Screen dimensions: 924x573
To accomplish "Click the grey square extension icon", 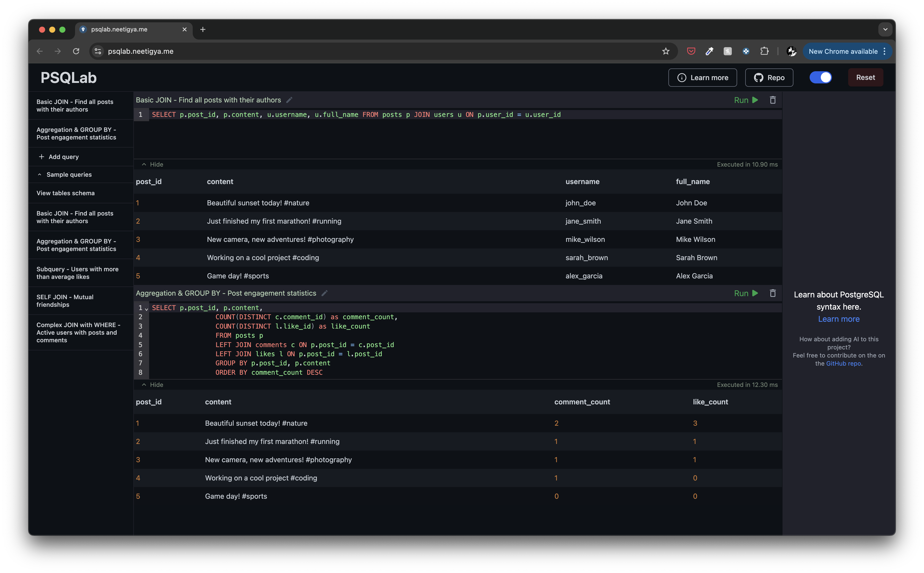I will 727,51.
